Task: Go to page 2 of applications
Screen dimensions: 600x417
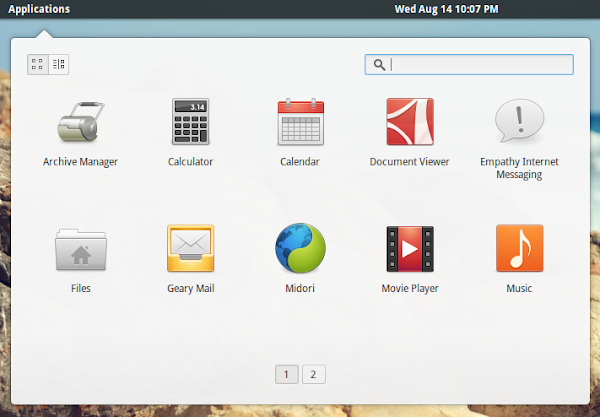Action: click(x=314, y=374)
